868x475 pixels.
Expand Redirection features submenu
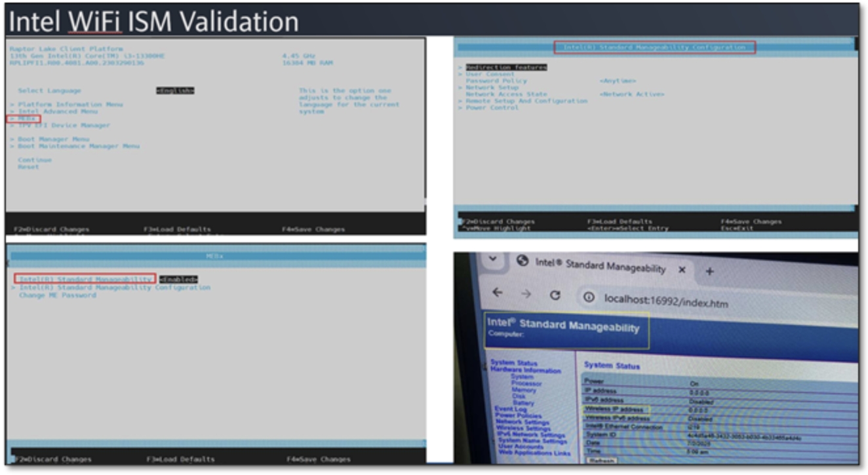pyautogui.click(x=506, y=67)
